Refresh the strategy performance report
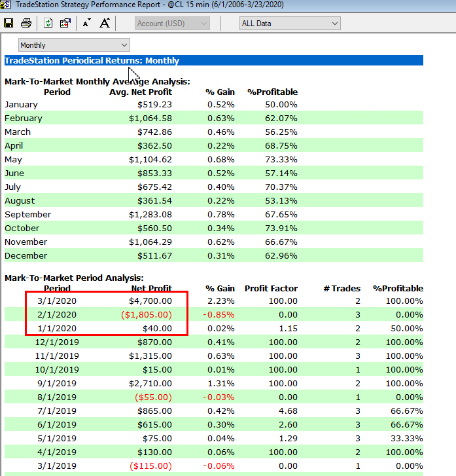The width and height of the screenshot is (456, 476). point(48,24)
